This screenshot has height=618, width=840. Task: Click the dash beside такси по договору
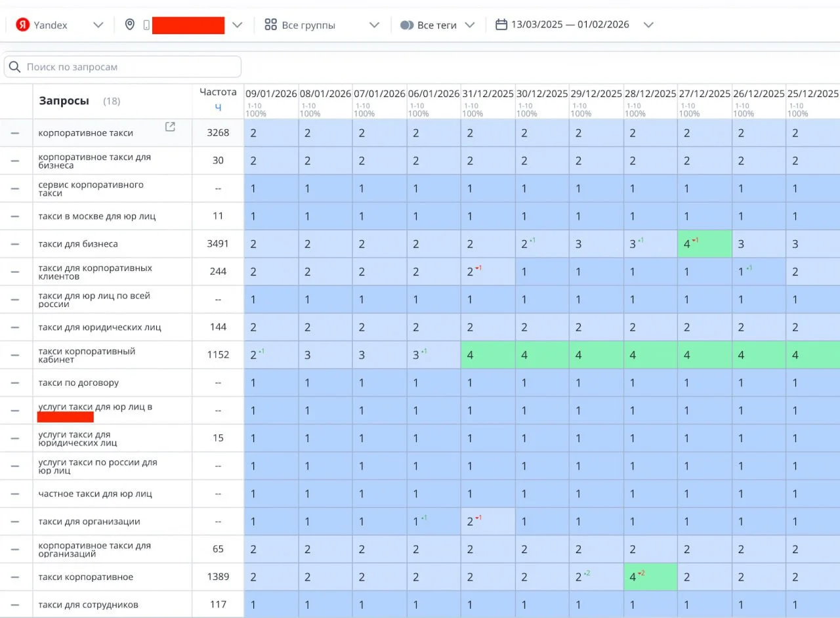click(15, 383)
